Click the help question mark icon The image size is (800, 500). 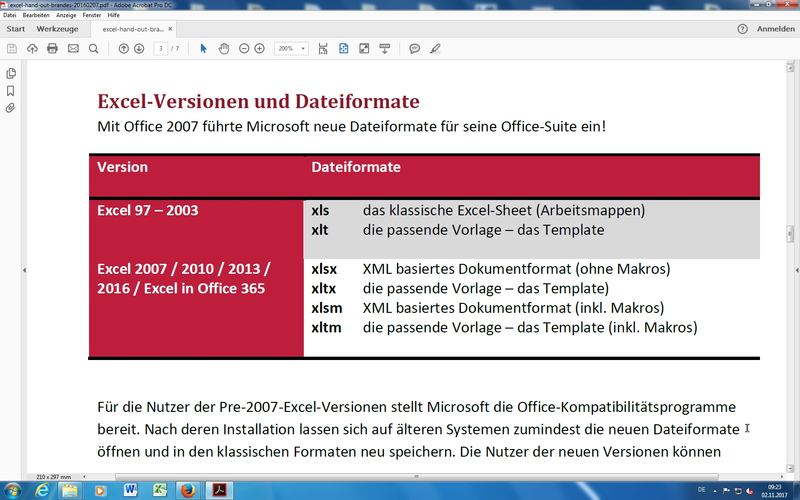point(742,29)
